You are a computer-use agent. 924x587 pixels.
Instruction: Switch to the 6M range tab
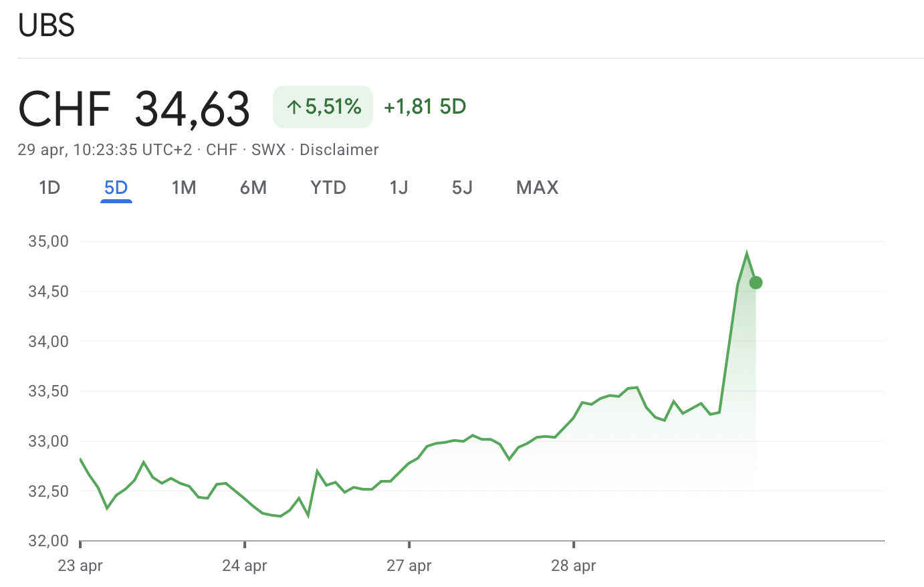tap(253, 188)
